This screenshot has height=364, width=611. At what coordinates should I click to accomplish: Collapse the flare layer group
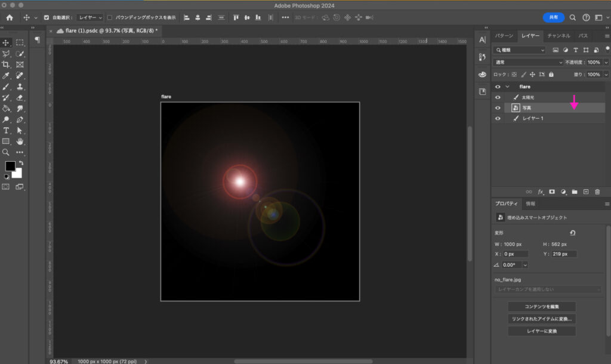pyautogui.click(x=507, y=87)
